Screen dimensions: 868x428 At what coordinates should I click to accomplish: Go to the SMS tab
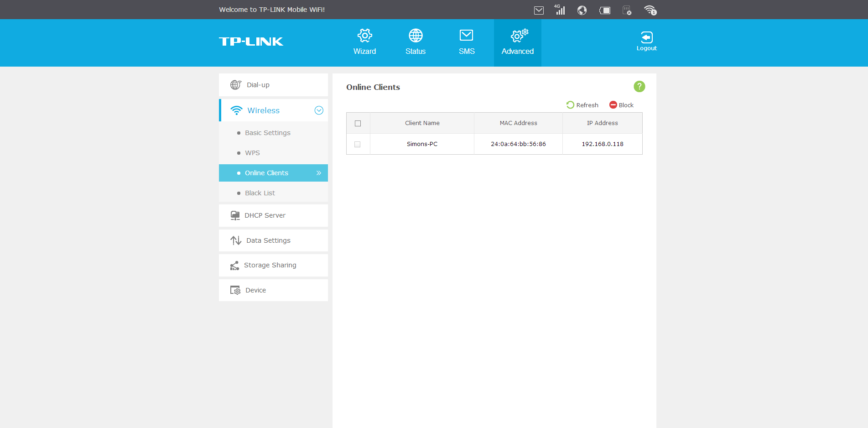pos(467,42)
